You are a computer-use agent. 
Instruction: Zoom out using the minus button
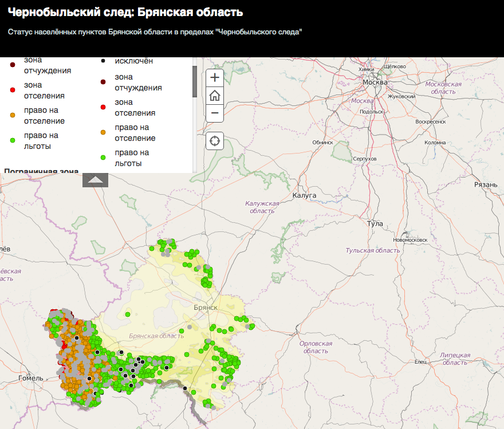tap(215, 113)
